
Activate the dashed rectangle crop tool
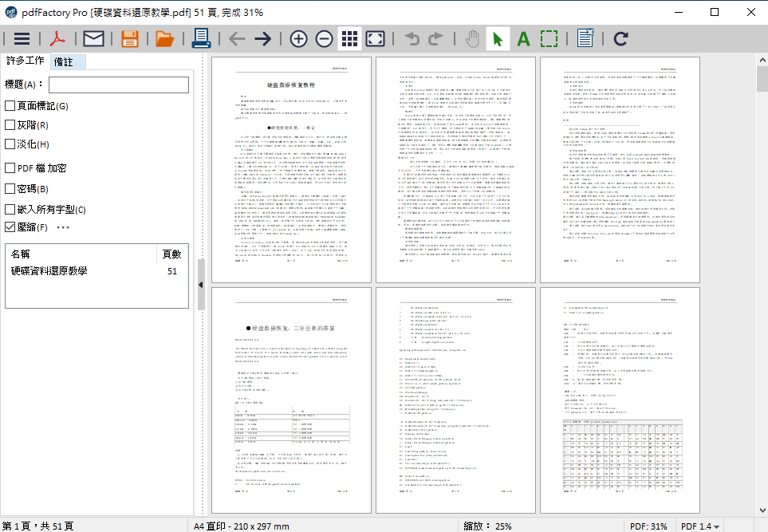pos(549,38)
